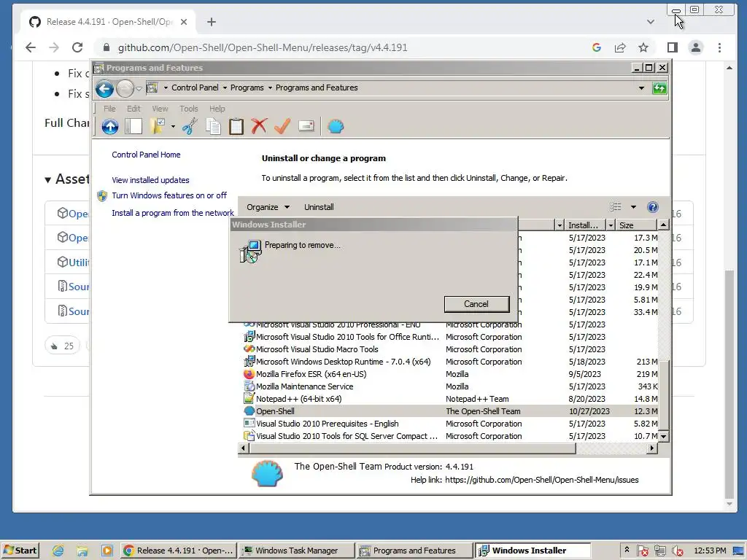The width and height of the screenshot is (747, 560).
Task: Collapse the Assets section triangle
Action: (x=47, y=180)
